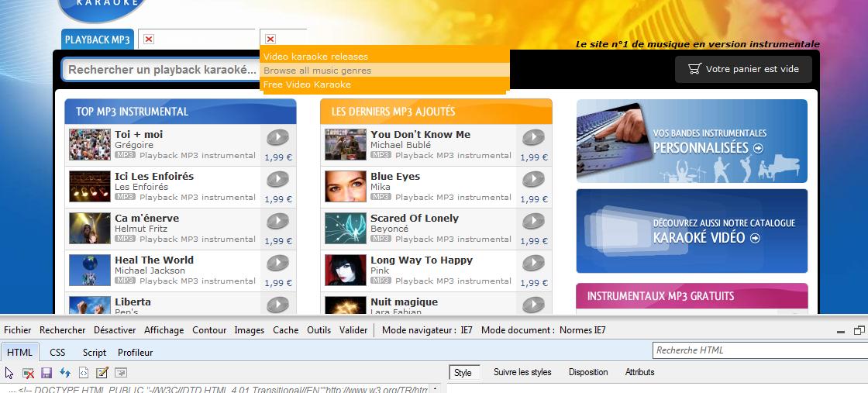Viewport: 868px width, 393px height.
Task: Click the blue refresh arrows icon
Action: (65, 373)
